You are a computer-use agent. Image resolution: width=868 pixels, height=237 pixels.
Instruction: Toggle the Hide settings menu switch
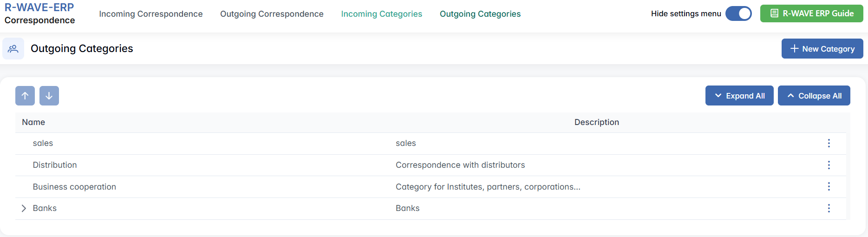[x=738, y=13]
